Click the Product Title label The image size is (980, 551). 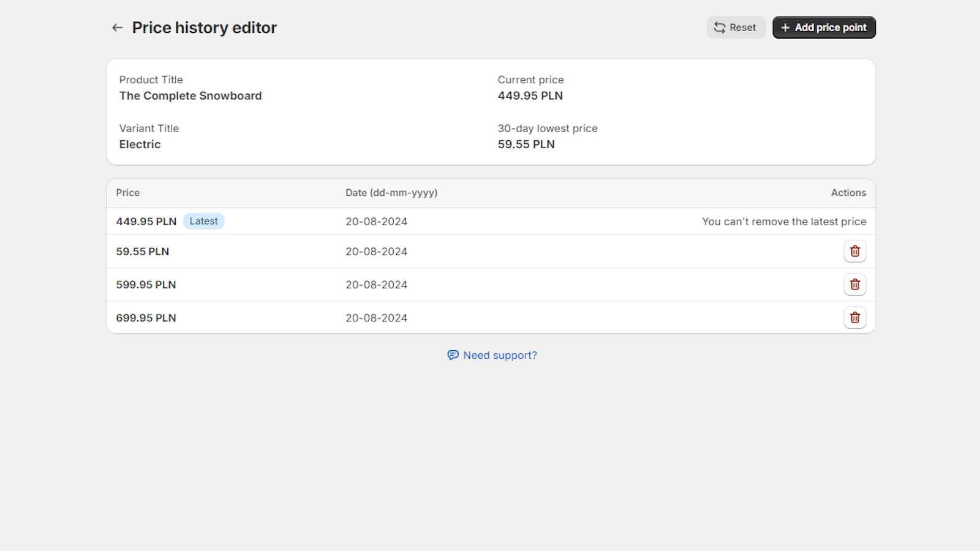coord(151,80)
